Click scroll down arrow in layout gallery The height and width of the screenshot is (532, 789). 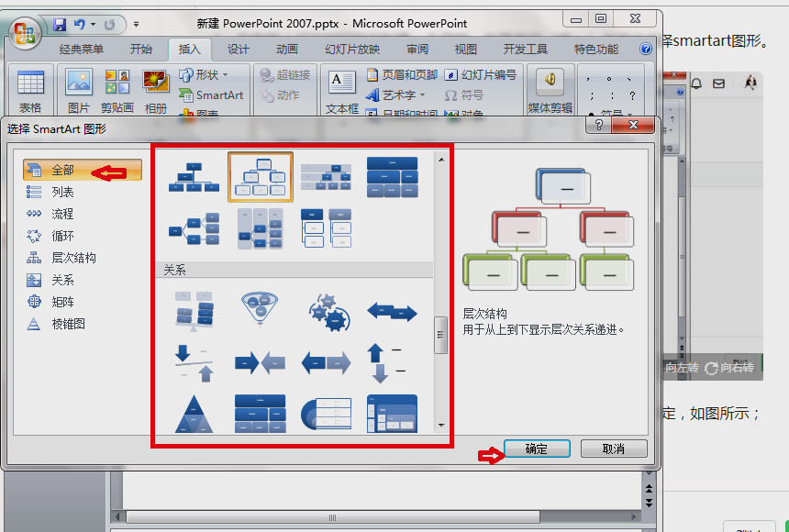[x=440, y=425]
